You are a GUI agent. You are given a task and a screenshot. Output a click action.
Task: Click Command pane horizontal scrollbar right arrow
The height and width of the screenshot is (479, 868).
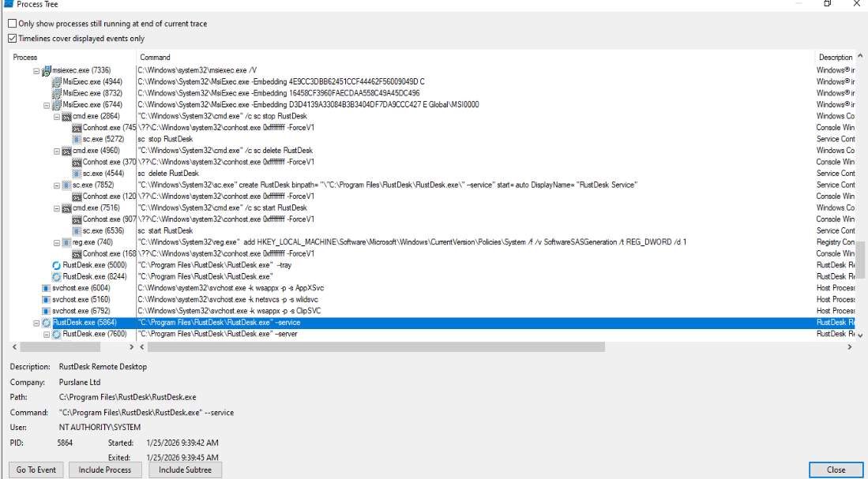(849, 346)
